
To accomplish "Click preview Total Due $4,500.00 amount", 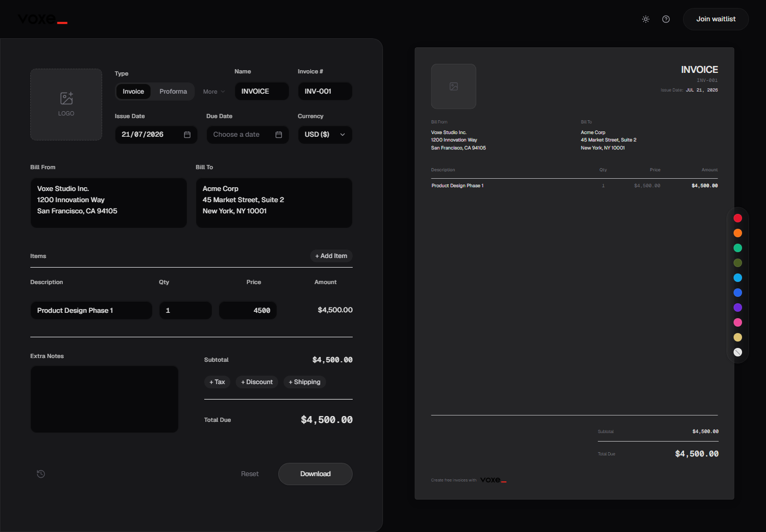I will click(x=697, y=454).
